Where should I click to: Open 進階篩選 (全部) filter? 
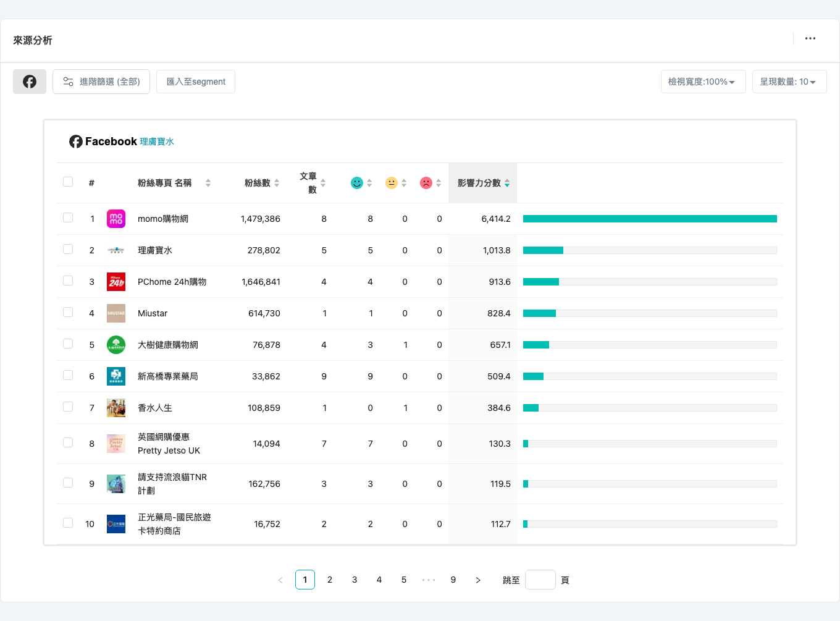pyautogui.click(x=101, y=82)
